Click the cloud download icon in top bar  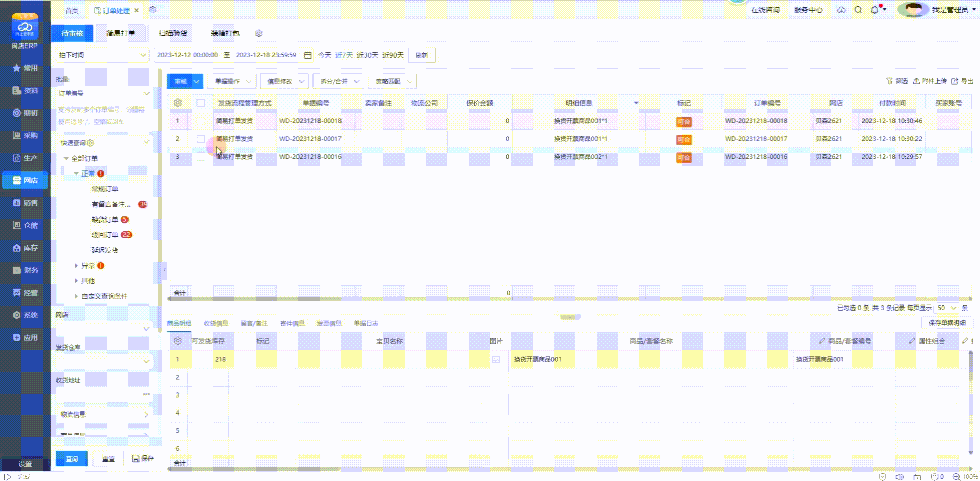click(841, 10)
